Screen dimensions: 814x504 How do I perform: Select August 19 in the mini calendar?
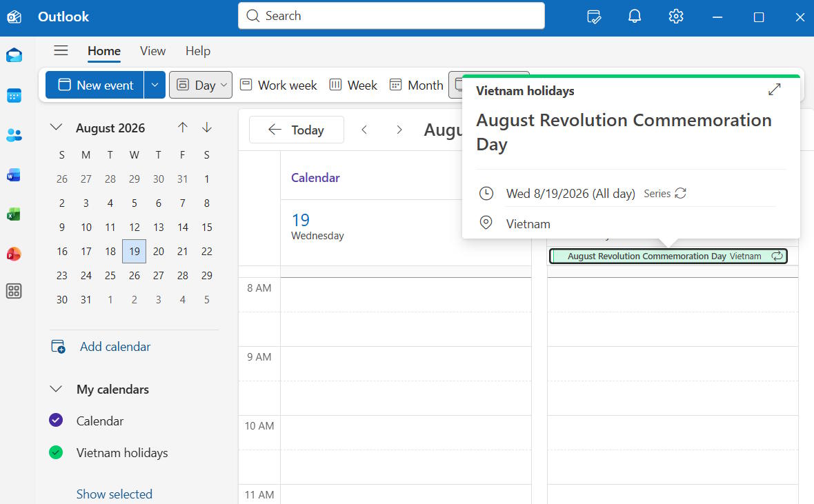tap(134, 251)
